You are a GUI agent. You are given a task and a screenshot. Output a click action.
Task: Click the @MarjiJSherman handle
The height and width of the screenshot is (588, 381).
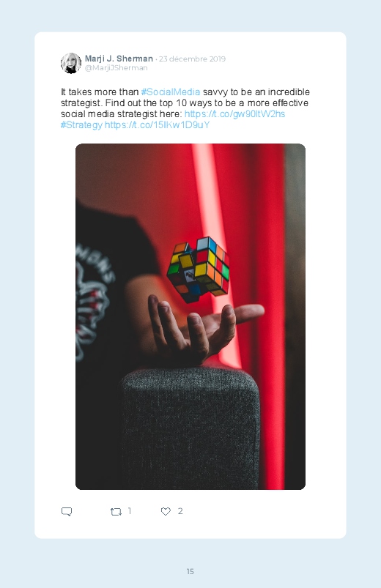point(116,68)
